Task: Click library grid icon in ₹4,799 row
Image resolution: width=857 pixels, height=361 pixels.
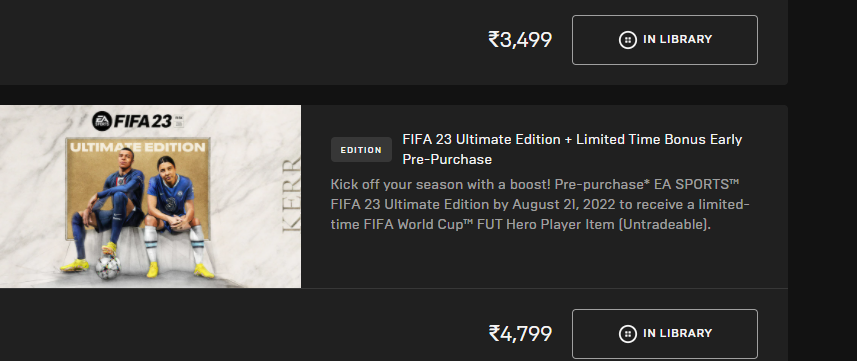Action: 627,334
